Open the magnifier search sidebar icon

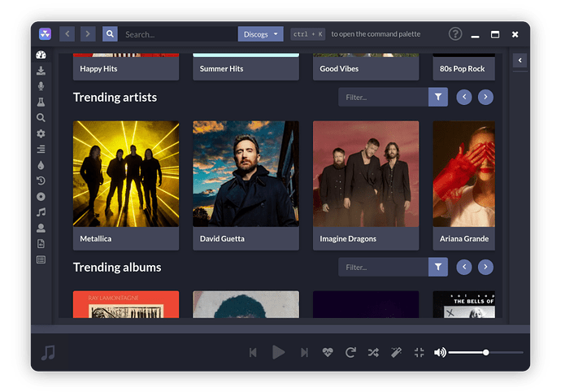click(41, 118)
